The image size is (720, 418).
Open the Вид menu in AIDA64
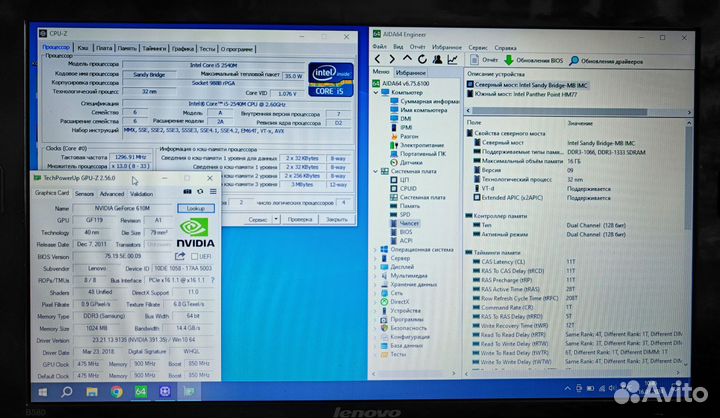(398, 47)
